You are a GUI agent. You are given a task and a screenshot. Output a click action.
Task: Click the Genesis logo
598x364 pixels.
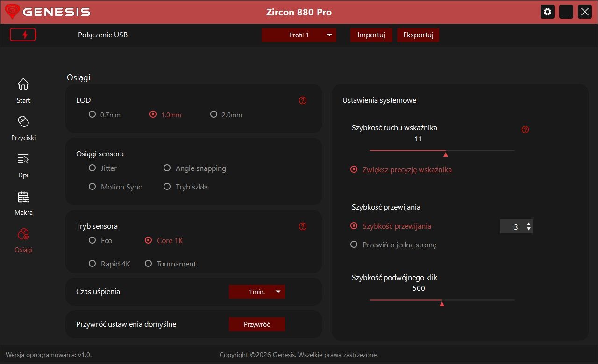(48, 12)
